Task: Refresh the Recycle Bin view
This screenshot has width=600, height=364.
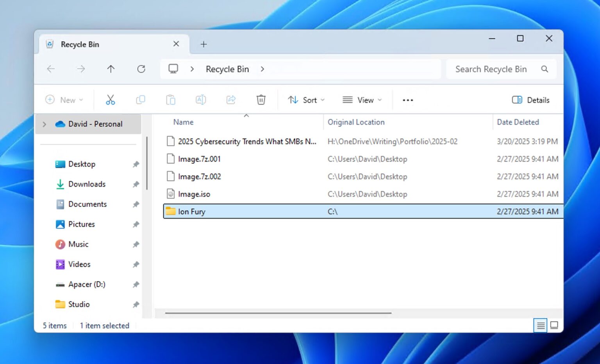Action: (x=141, y=69)
